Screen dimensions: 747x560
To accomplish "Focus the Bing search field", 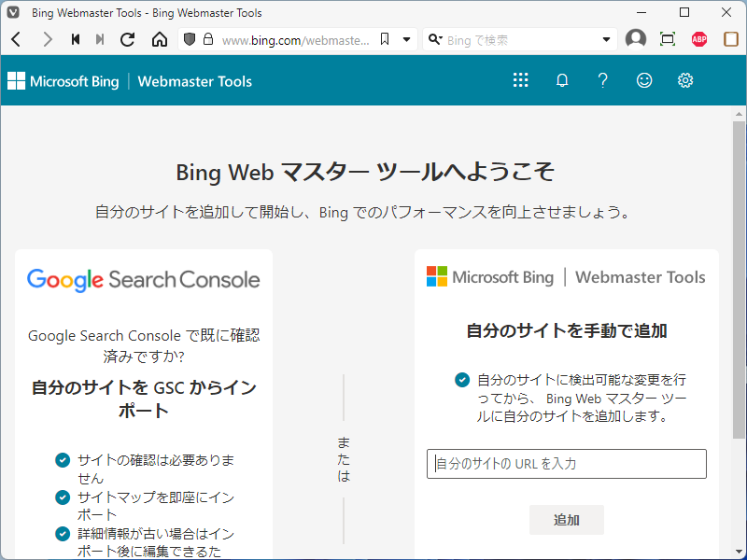I will click(521, 40).
